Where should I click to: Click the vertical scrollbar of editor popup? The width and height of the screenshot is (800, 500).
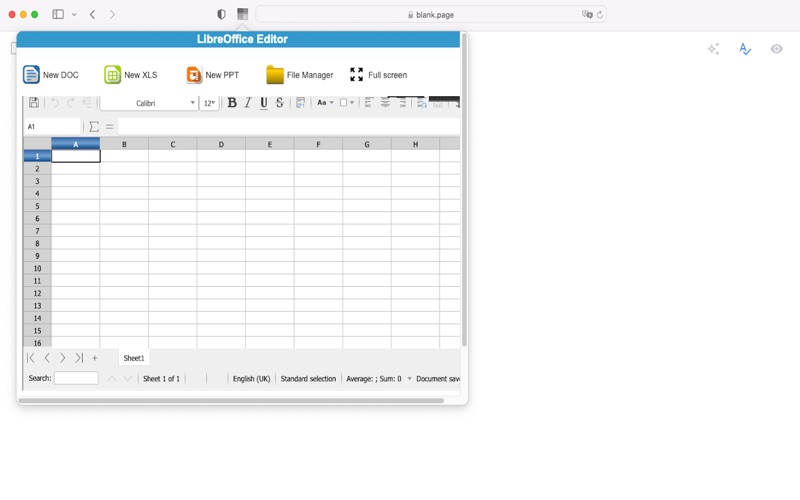[x=464, y=190]
